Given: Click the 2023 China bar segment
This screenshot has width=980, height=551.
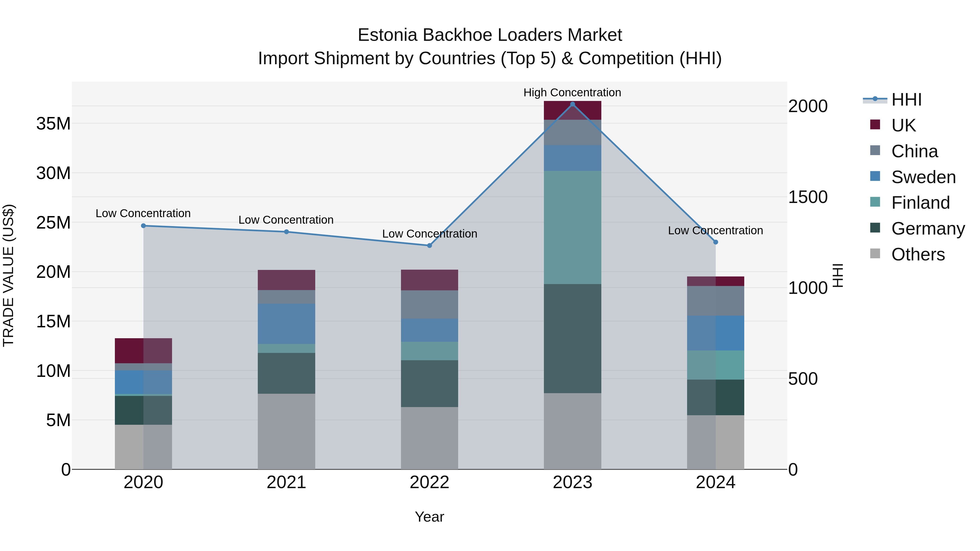Looking at the screenshot, I should click(572, 132).
